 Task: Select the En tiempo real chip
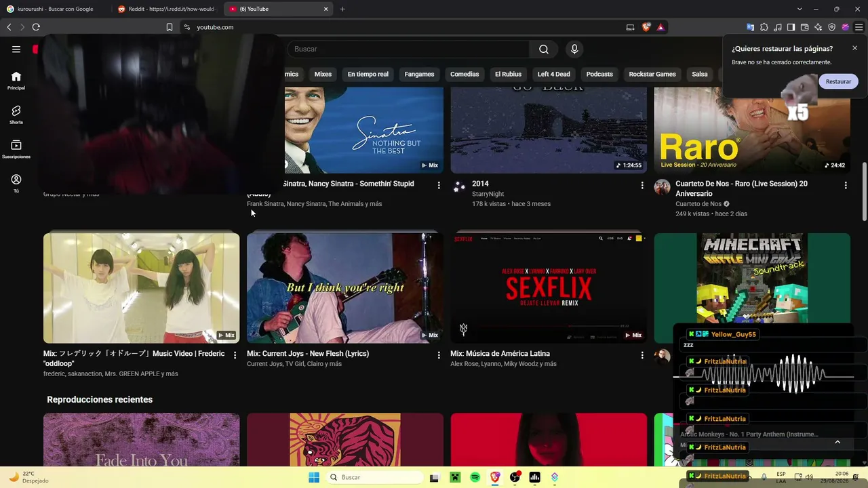368,74
